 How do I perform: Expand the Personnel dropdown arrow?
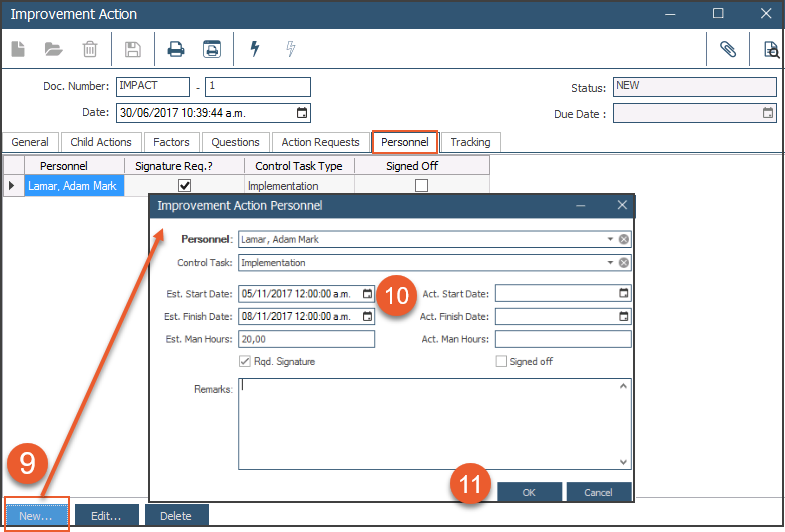coord(610,239)
